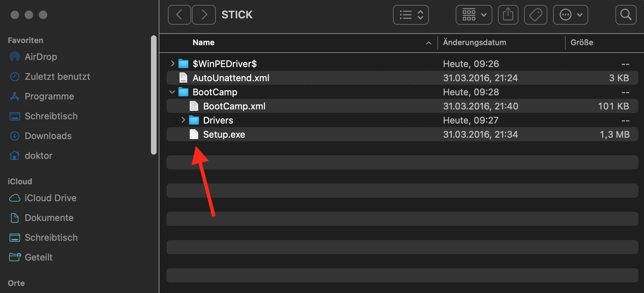
Task: Expand the Drivers folder
Action: click(x=183, y=120)
